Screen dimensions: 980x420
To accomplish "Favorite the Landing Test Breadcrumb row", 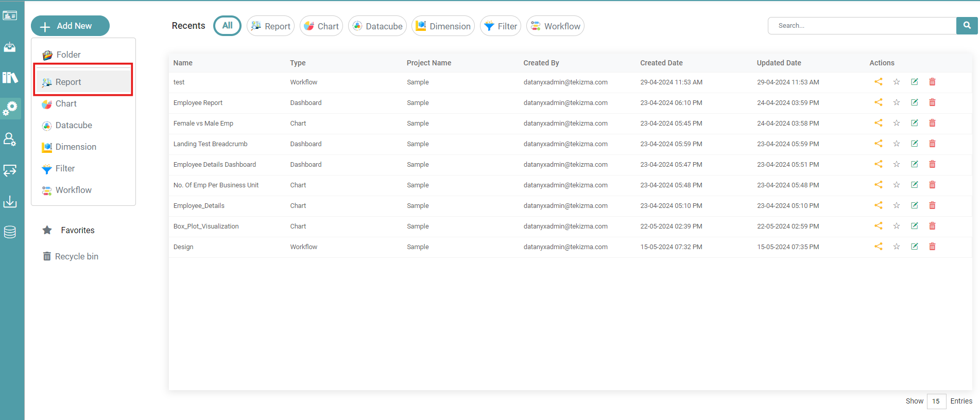I will 896,144.
